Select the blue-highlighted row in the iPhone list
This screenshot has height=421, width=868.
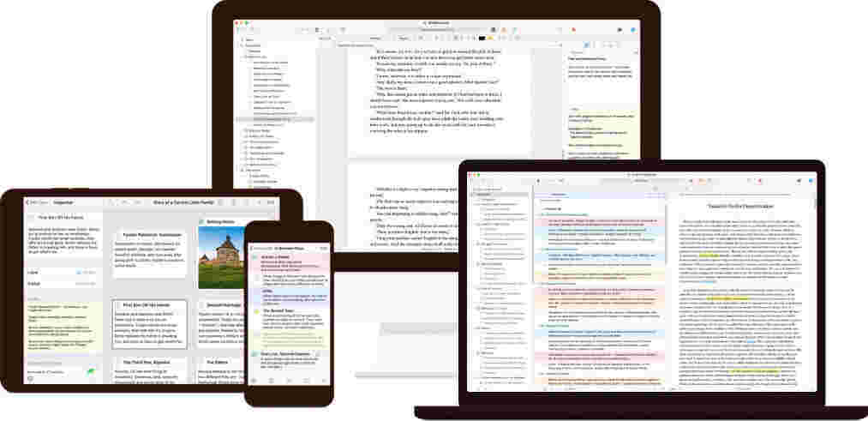tap(288, 297)
